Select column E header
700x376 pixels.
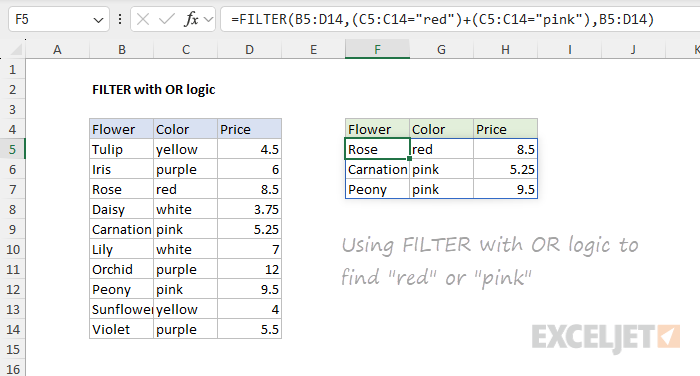(x=313, y=49)
